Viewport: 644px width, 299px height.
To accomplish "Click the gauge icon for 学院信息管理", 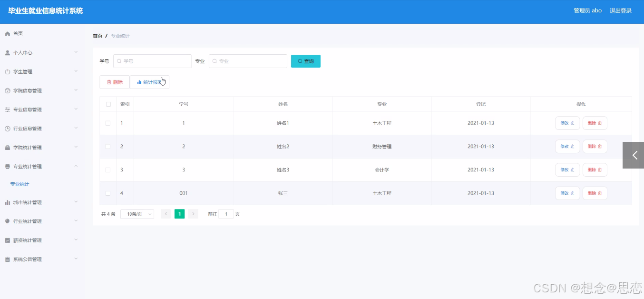I will pyautogui.click(x=8, y=90).
